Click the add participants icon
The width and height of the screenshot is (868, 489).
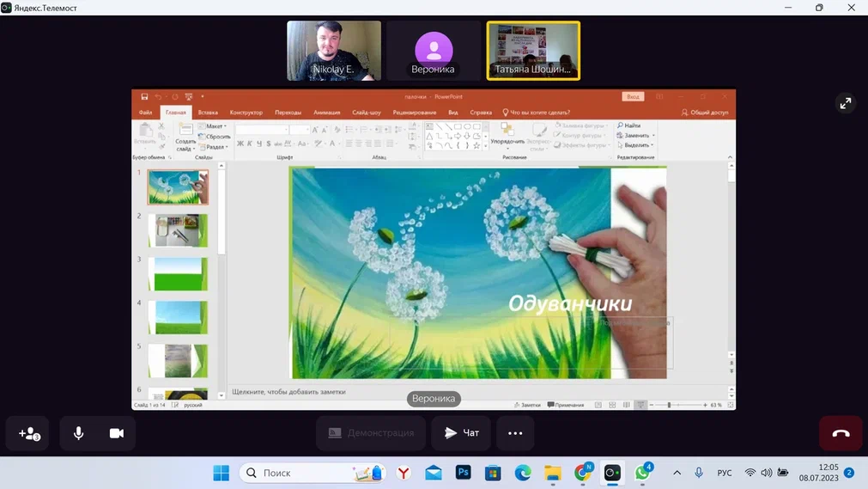click(28, 434)
